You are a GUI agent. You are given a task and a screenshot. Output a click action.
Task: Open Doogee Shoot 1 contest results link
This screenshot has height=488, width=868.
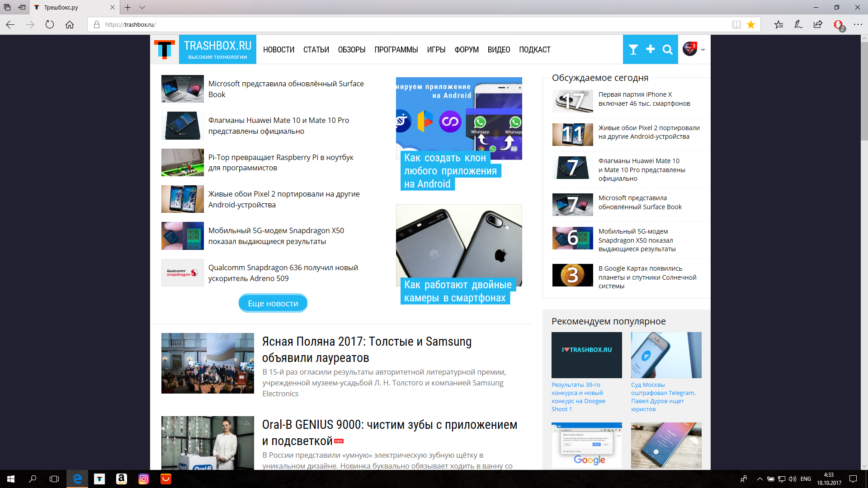(x=578, y=397)
